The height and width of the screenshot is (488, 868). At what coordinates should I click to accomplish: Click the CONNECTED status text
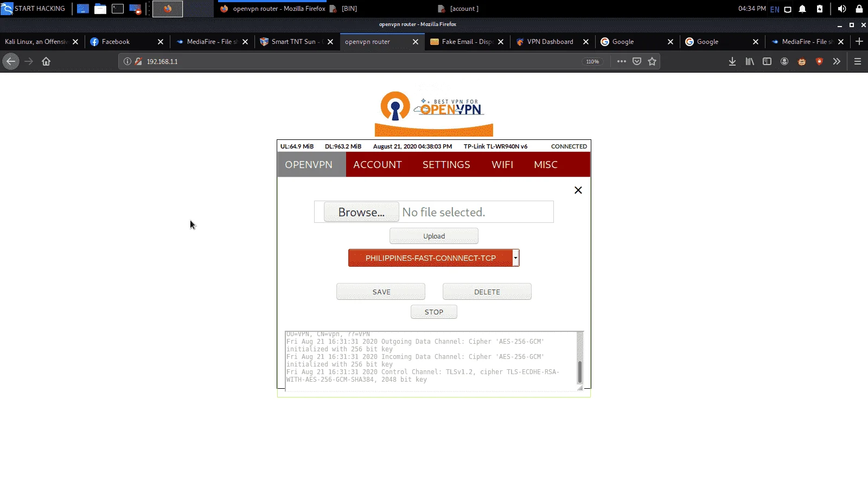coord(569,146)
